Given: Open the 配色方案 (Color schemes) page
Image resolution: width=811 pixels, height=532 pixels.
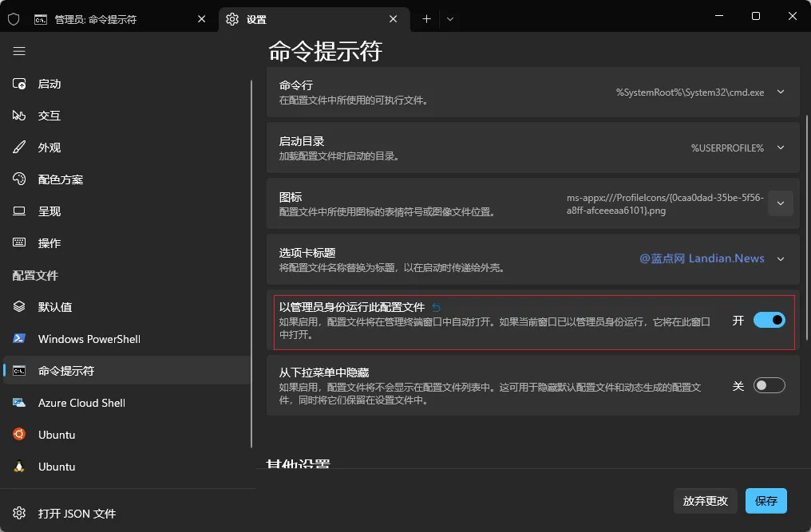Looking at the screenshot, I should pos(60,179).
